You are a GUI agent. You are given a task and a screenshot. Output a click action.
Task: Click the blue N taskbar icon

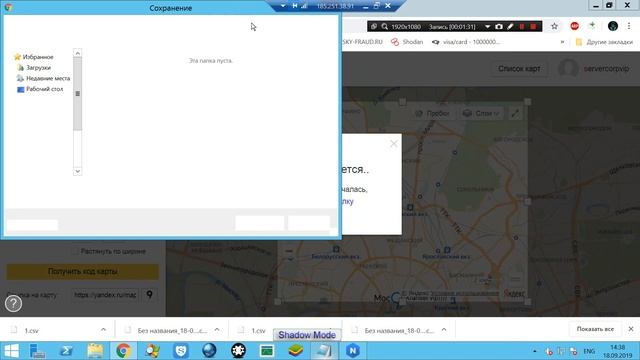[x=353, y=351]
